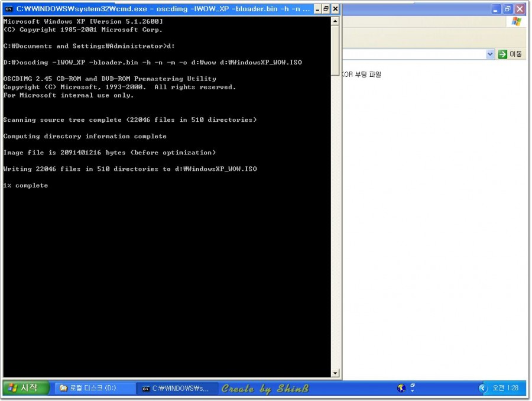Screen dimensions: 532x401
Task: Click the cmd.exe window title bar text
Action: [x=163, y=9]
